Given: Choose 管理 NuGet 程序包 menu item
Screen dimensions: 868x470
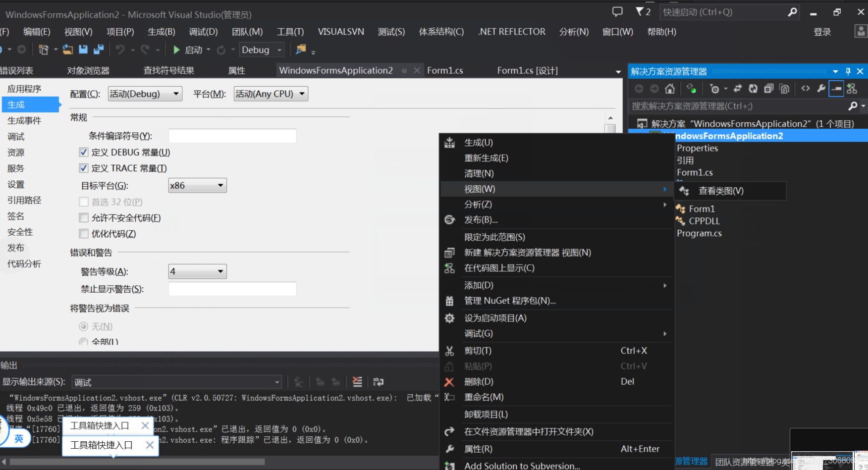Looking at the screenshot, I should pyautogui.click(x=556, y=301).
